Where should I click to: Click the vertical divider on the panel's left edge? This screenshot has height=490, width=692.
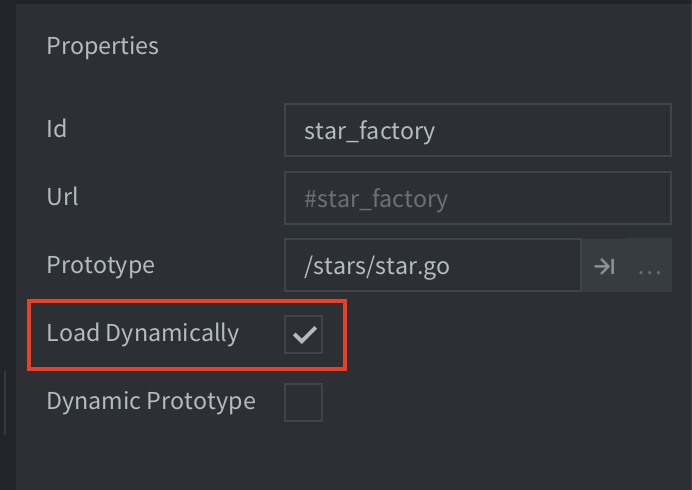point(5,403)
